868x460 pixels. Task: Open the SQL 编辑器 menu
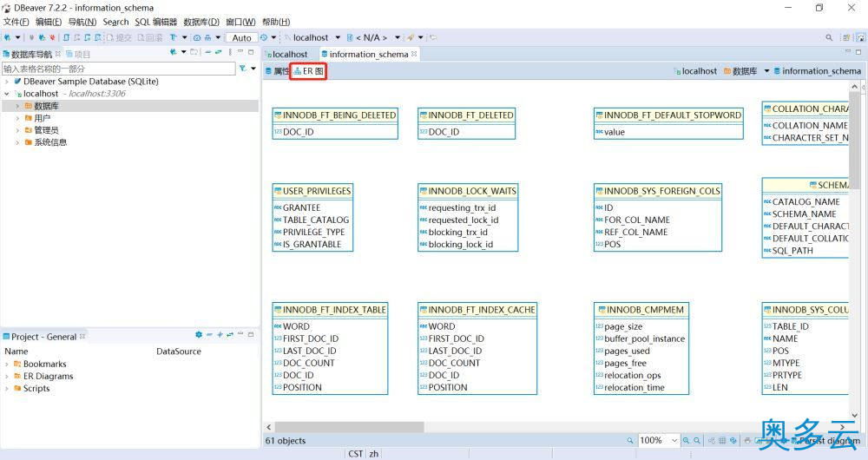pos(156,22)
